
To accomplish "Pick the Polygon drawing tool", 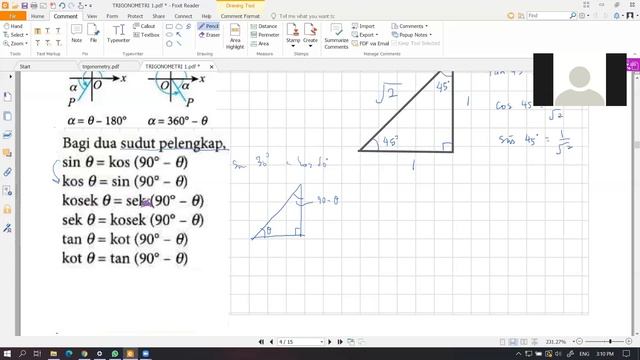I will click(169, 43).
